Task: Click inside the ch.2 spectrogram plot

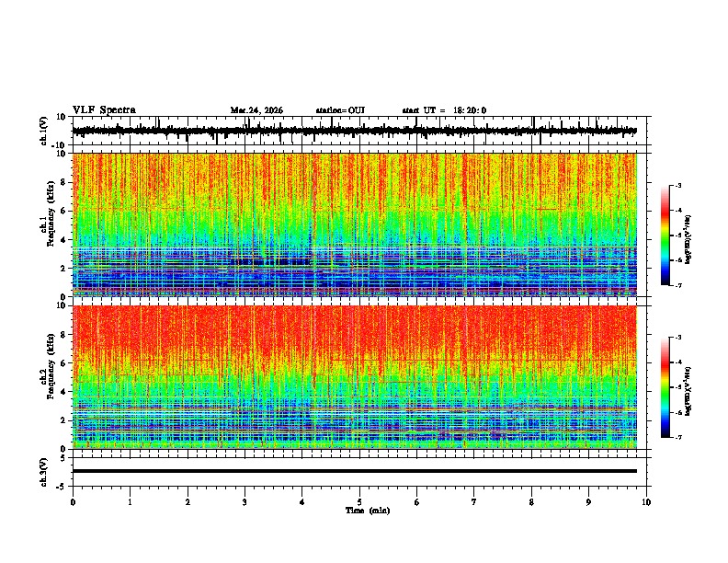Action: pos(354,377)
